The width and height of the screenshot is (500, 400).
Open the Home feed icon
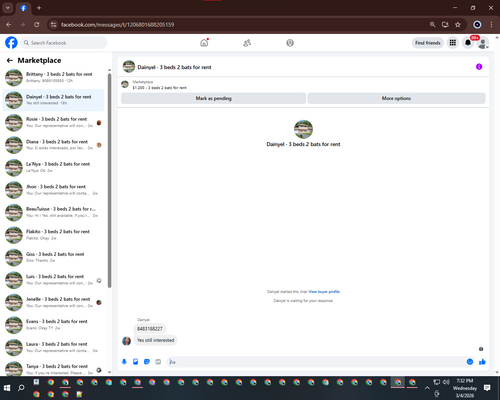[204, 43]
